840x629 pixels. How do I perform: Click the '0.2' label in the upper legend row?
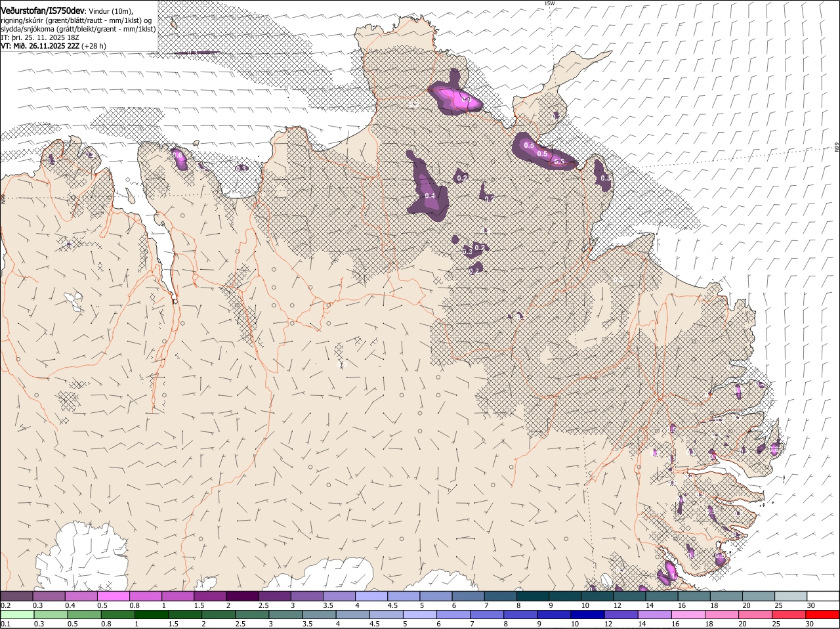(5, 605)
